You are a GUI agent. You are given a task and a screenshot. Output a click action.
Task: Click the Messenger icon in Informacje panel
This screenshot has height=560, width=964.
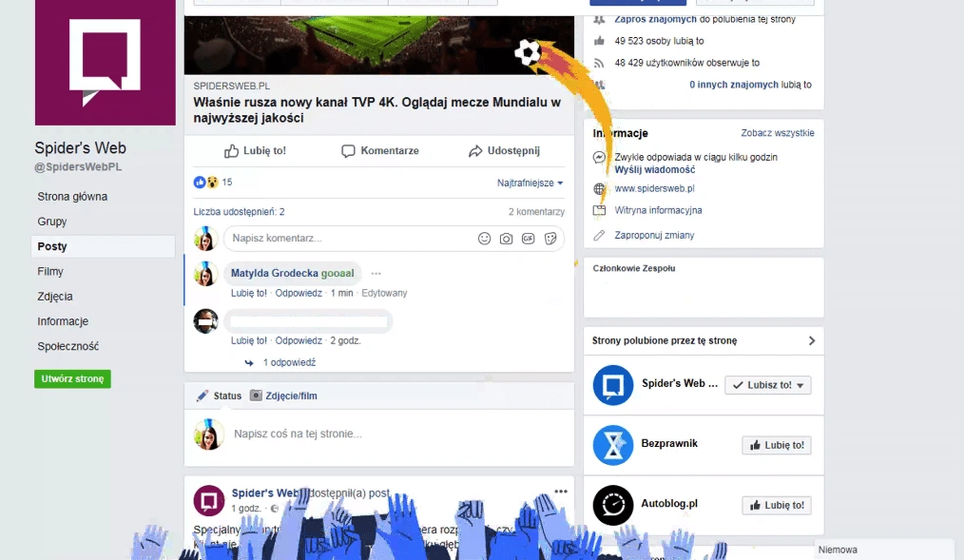599,158
